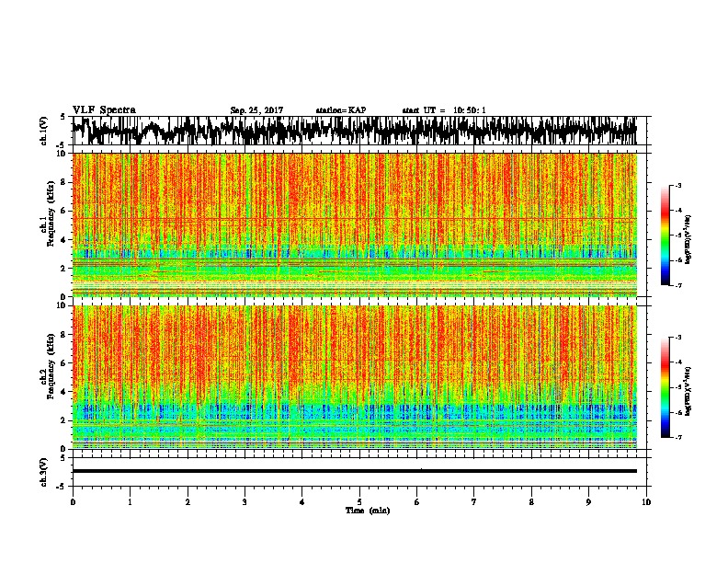Click the lower color bar's log(PSD) label
Screen dimensions: 728x563
tap(688, 391)
